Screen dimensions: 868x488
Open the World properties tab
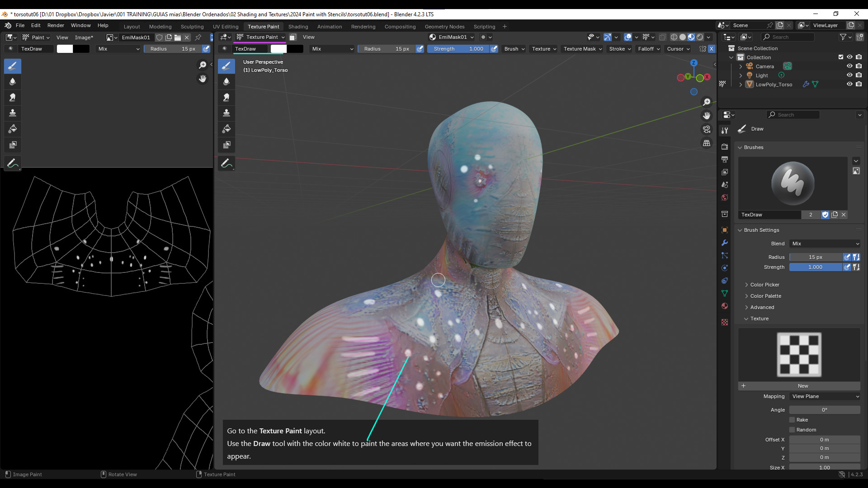725,197
